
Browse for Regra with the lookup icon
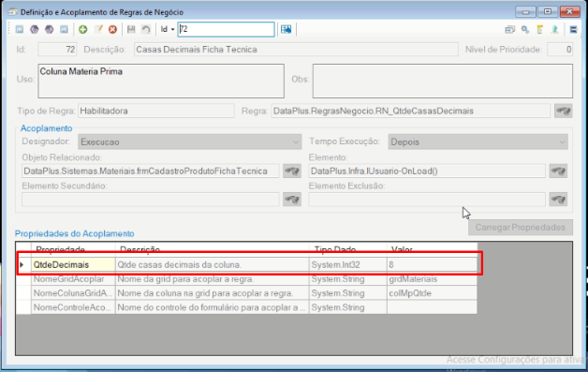(x=564, y=112)
